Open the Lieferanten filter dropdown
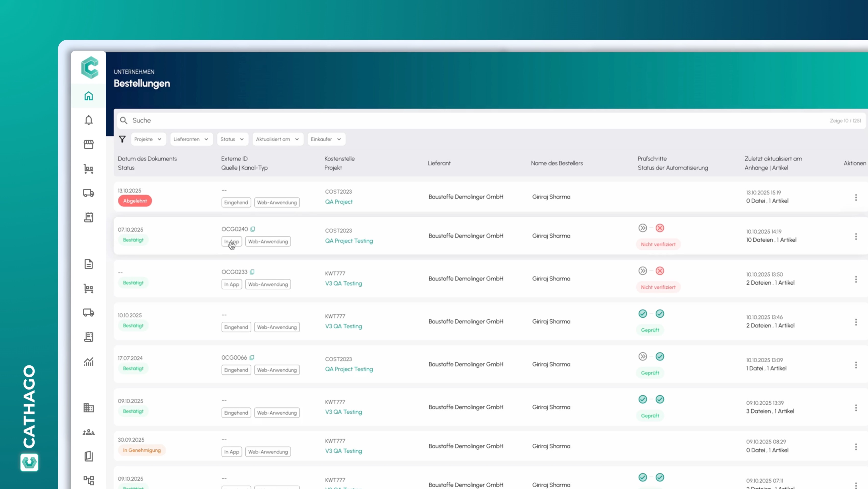The height and width of the screenshot is (489, 868). tap(191, 139)
